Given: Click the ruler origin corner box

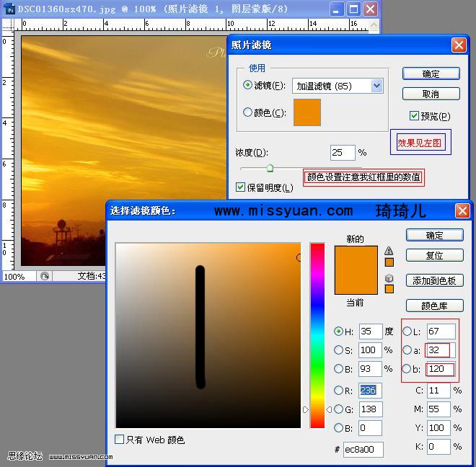Looking at the screenshot, I should (x=8, y=25).
